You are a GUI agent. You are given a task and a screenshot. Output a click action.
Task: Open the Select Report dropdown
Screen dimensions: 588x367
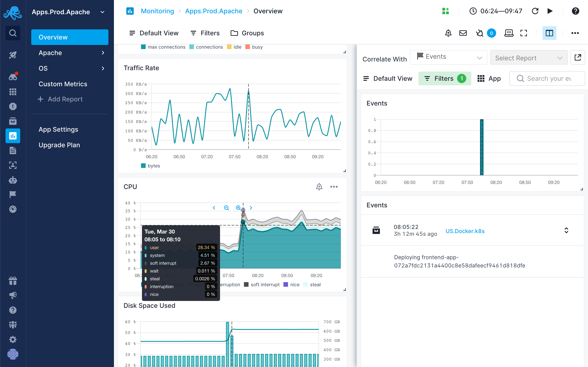(x=528, y=58)
